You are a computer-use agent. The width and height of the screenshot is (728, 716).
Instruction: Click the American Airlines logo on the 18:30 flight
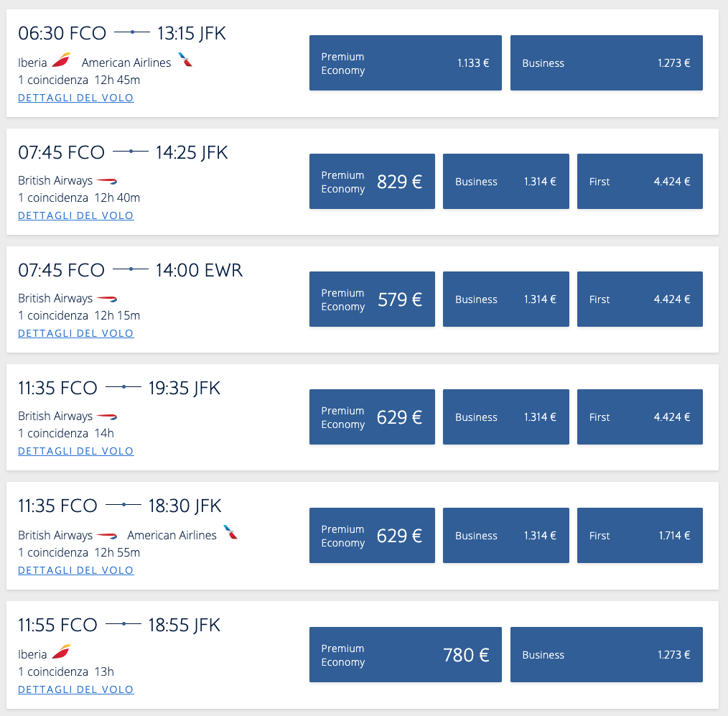click(x=230, y=532)
